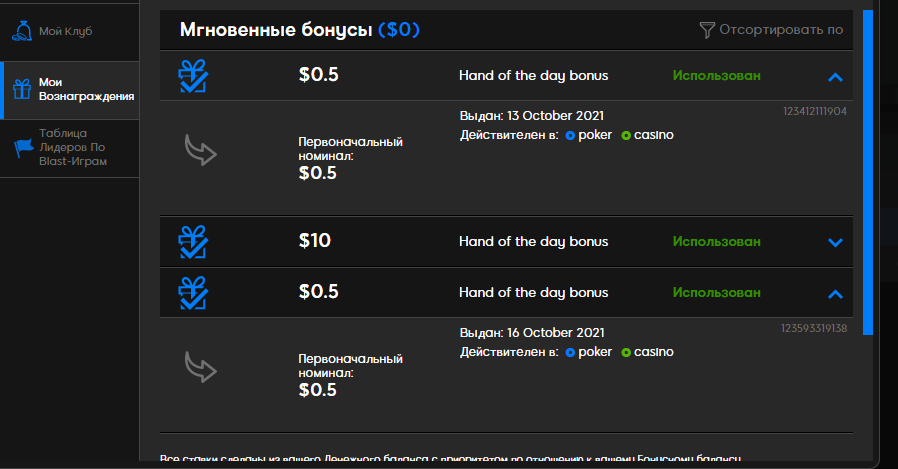Click the Мои Вознаграждения gift icon
Screen dimensions: 898x469
pos(22,89)
